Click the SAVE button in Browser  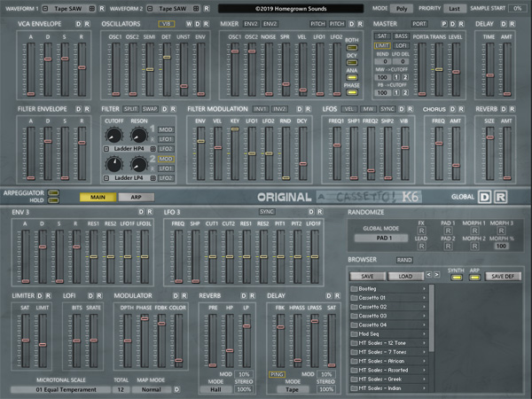[366, 276]
